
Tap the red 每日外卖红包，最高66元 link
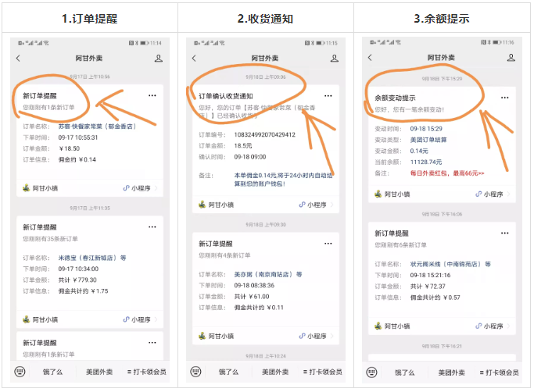click(x=447, y=173)
